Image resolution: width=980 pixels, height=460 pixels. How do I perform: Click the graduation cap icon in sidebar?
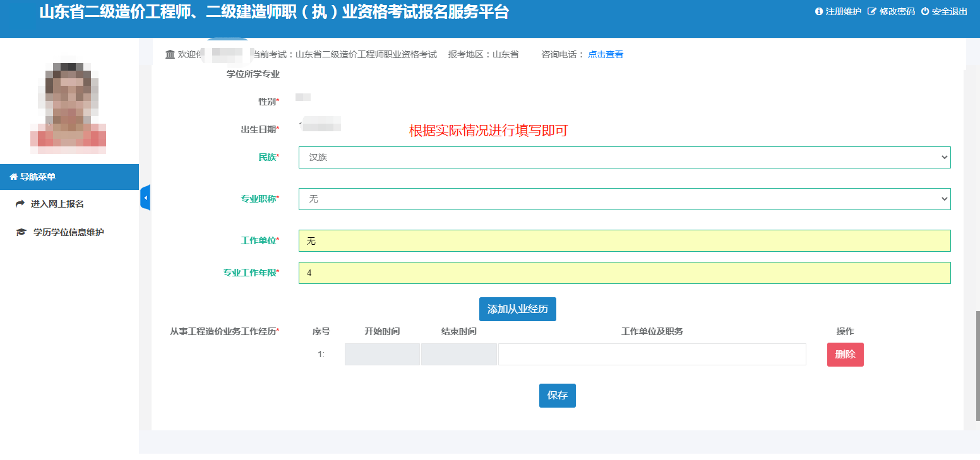coord(21,232)
